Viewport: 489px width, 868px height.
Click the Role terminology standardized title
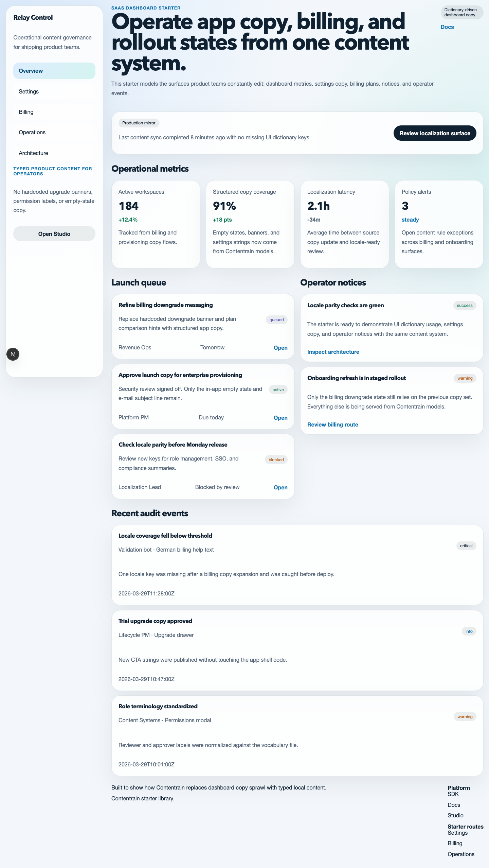[158, 706]
